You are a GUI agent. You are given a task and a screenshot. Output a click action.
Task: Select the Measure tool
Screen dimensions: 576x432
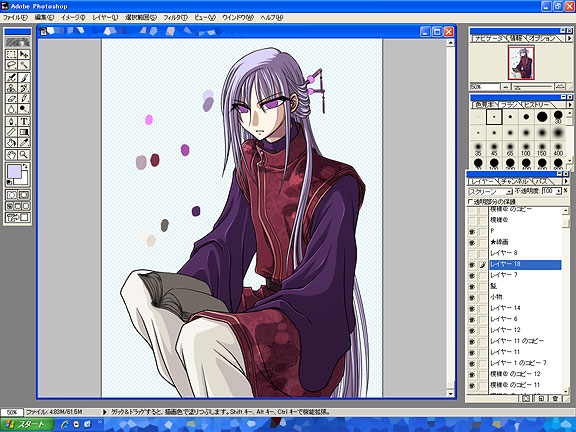click(11, 132)
